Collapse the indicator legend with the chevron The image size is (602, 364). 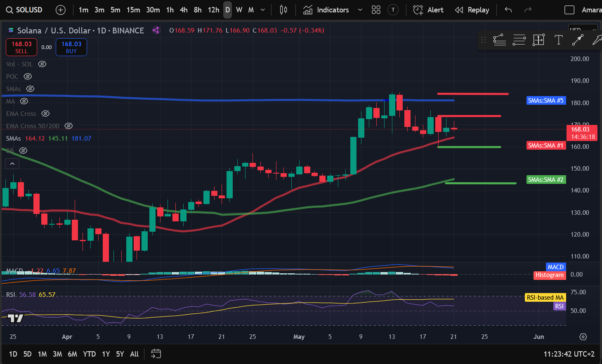coord(12,164)
